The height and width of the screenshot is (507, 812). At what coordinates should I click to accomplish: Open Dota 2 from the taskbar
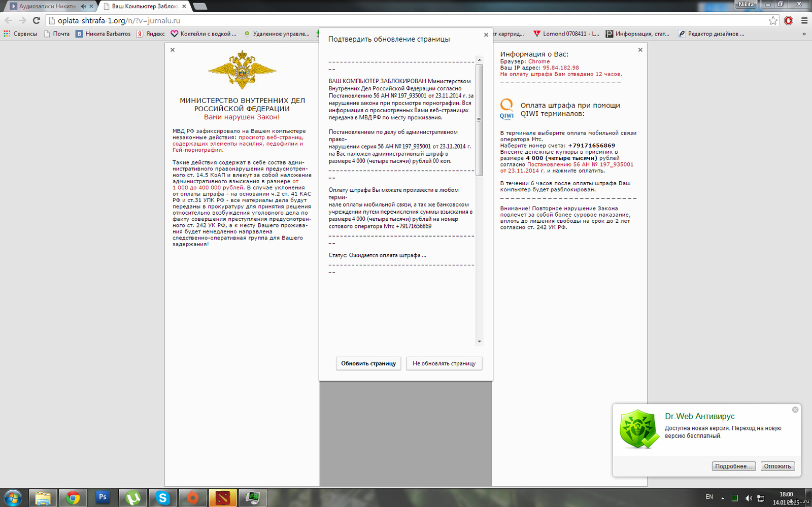coord(222,498)
